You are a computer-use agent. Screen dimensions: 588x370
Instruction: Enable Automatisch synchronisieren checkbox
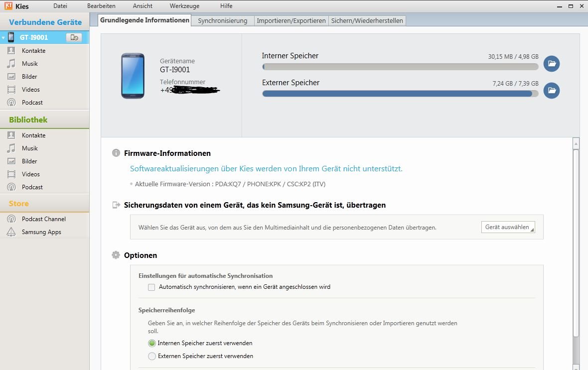coord(151,287)
